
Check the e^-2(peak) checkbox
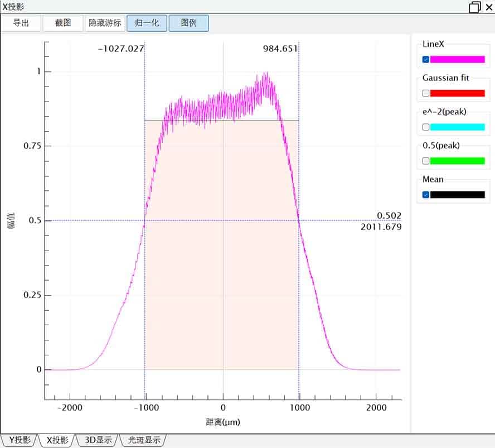426,127
